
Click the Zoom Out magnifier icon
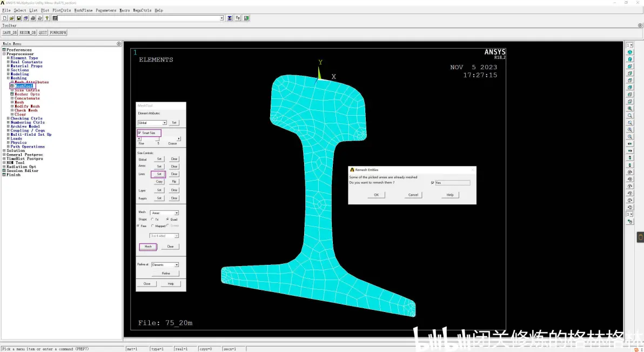(629, 136)
